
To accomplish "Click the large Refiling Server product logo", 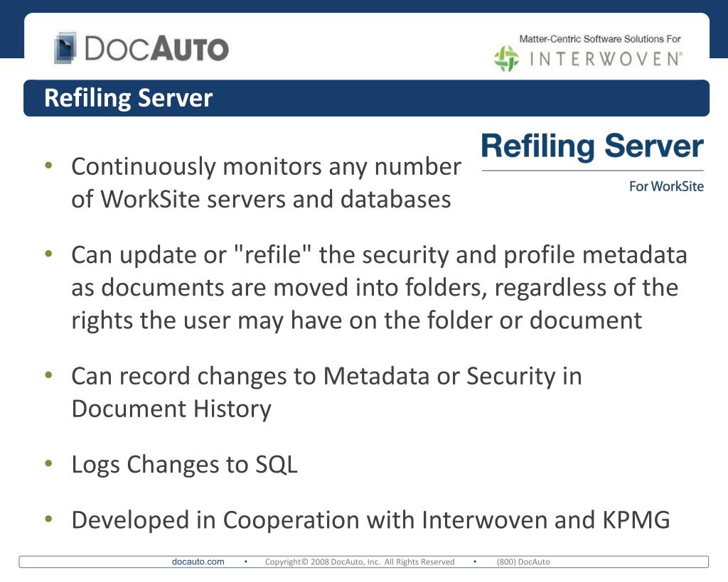I will [x=592, y=146].
